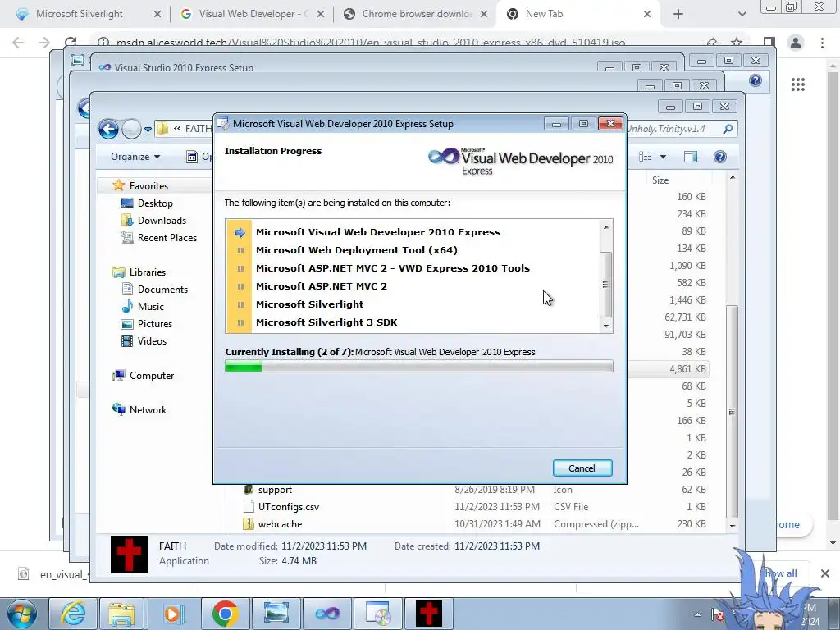Open Pictures library in navigation pane
This screenshot has height=630, width=840.
154,323
